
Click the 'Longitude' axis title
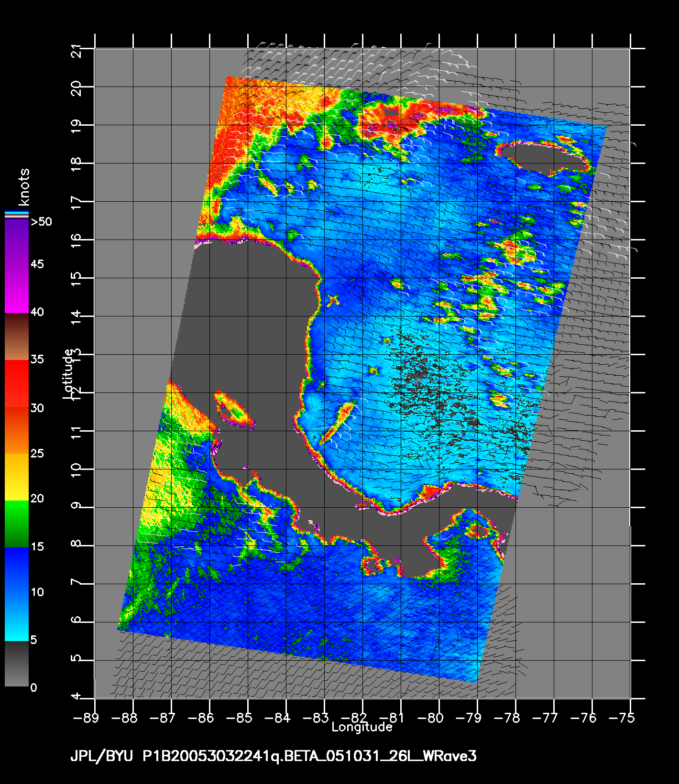(x=362, y=728)
